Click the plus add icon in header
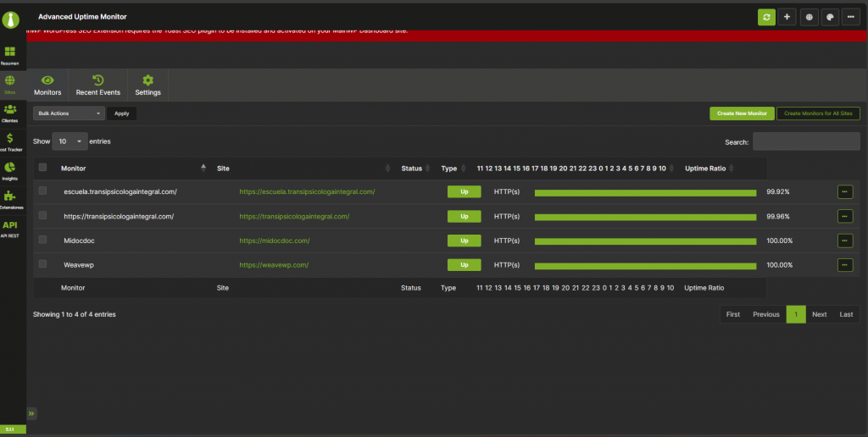The height and width of the screenshot is (437, 868). [787, 17]
